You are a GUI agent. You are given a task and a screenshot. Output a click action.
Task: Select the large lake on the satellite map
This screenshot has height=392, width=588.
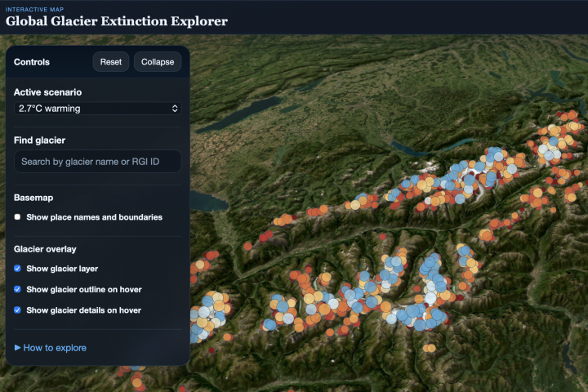240,114
